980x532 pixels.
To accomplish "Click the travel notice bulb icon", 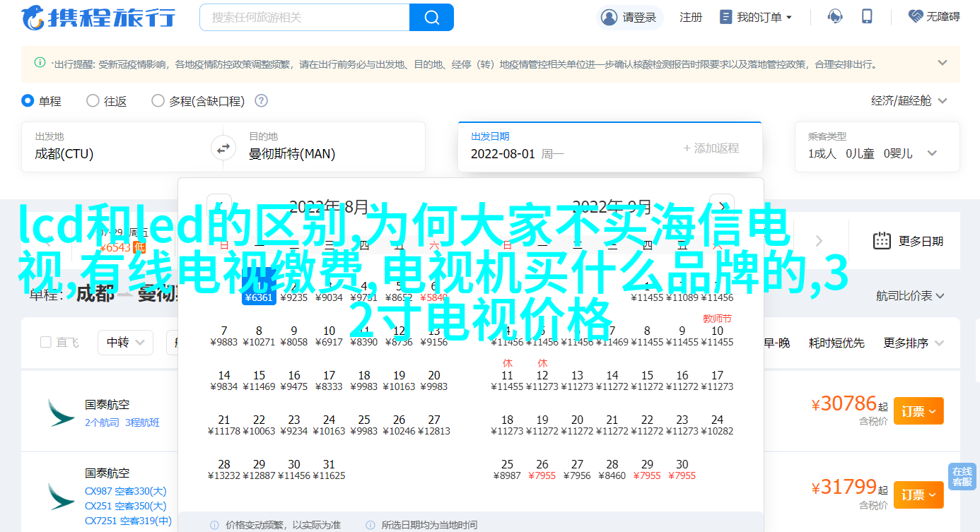I will point(40,63).
